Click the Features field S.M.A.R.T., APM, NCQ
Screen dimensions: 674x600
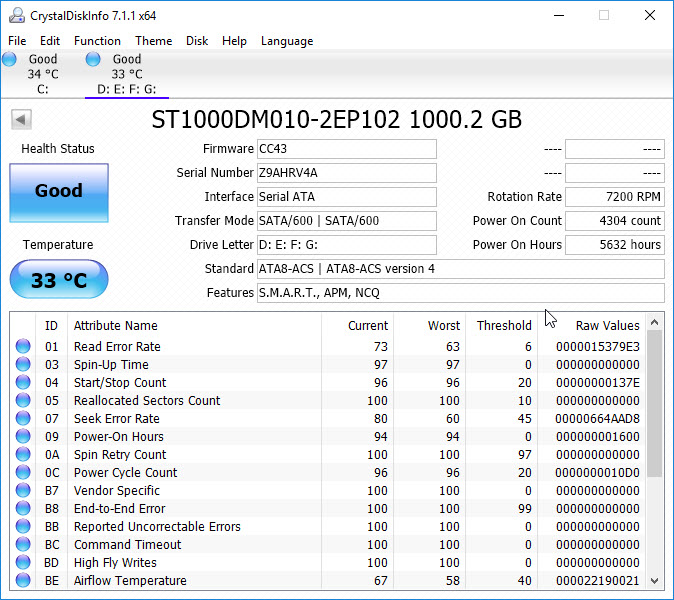(461, 293)
